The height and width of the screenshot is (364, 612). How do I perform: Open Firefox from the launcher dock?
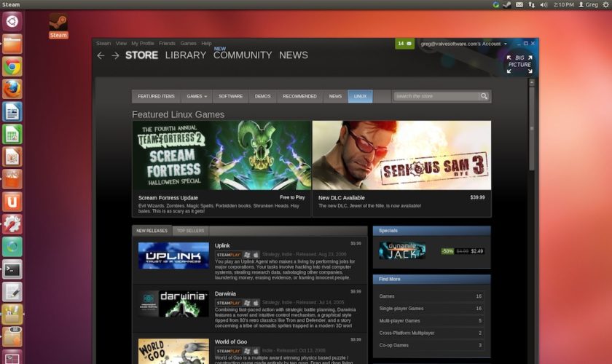point(12,89)
